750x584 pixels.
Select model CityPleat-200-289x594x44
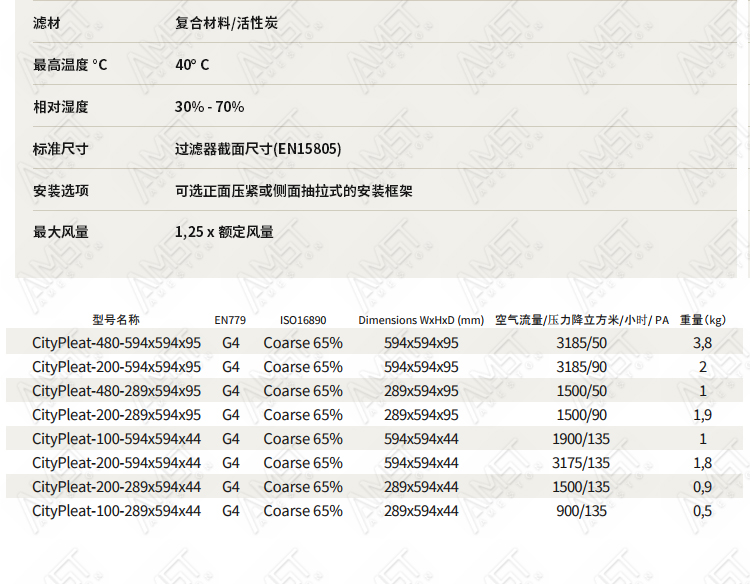click(x=117, y=487)
